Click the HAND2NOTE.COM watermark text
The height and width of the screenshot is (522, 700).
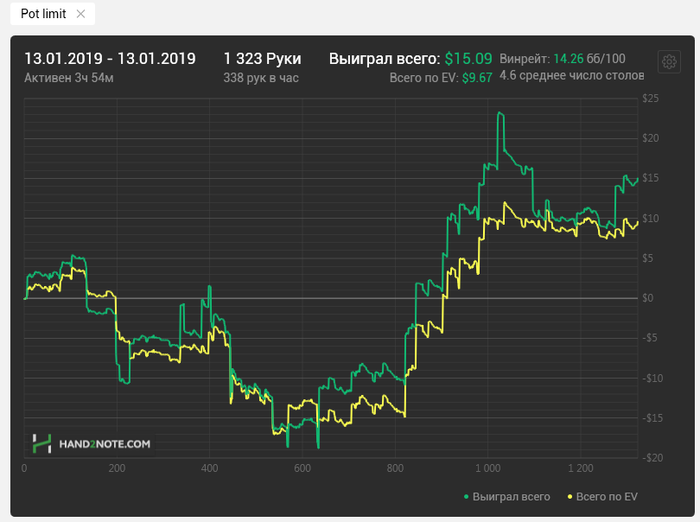tap(105, 443)
